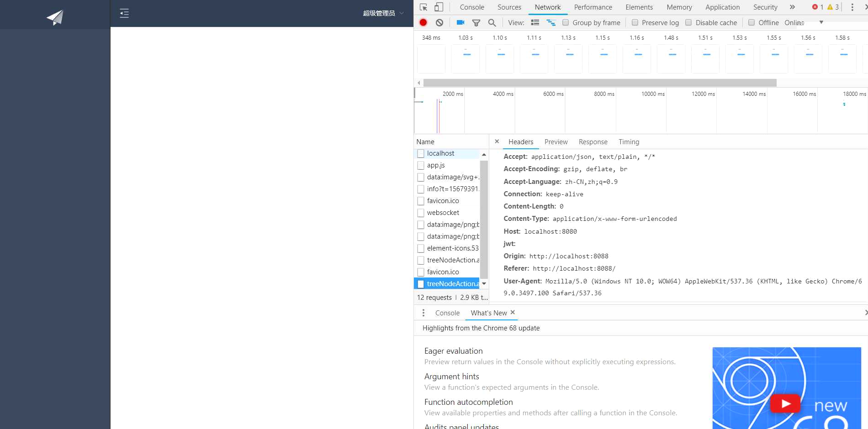Select the websocket request row
868x429 pixels.
click(x=447, y=213)
